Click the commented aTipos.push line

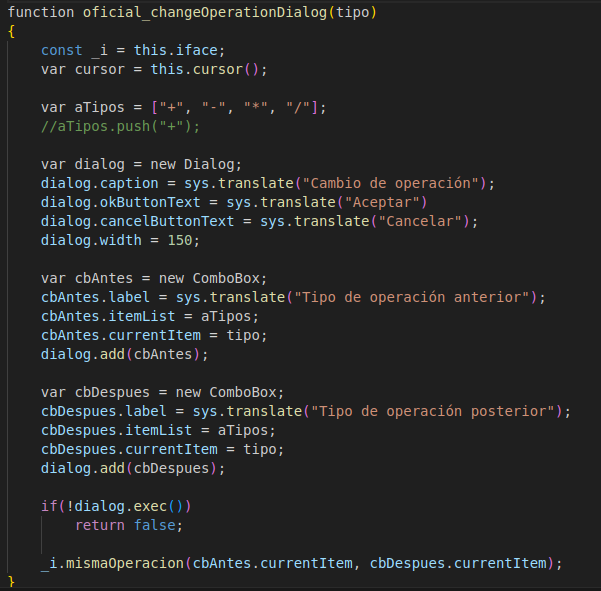120,126
